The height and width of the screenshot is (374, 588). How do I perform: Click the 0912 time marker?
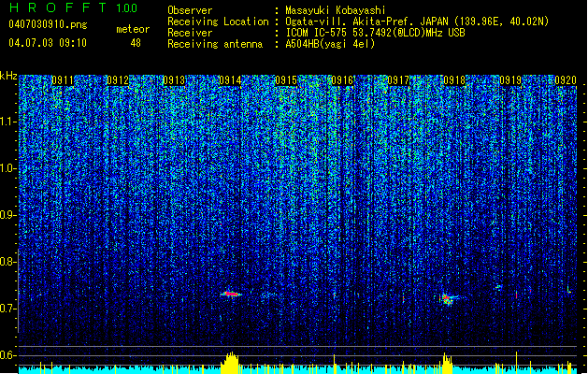(118, 80)
